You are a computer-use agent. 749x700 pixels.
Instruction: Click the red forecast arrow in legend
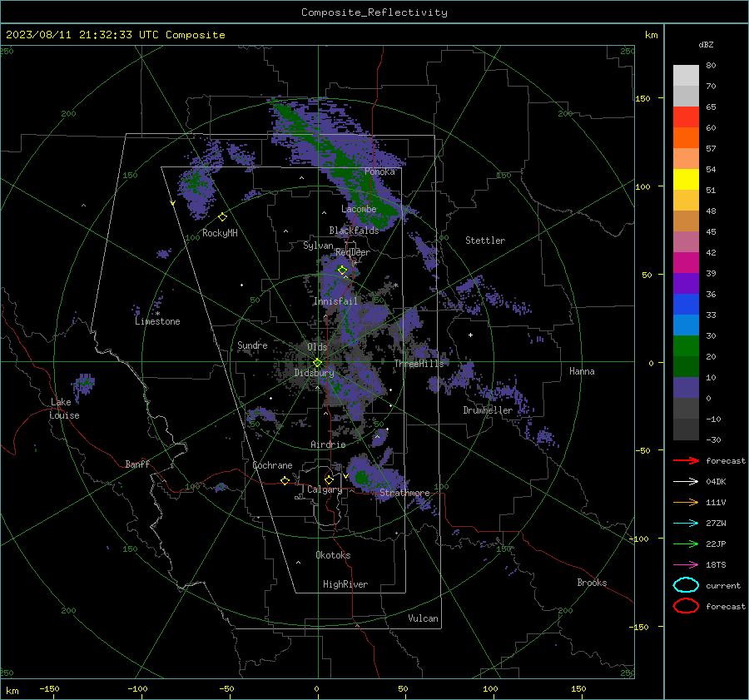[x=686, y=460]
